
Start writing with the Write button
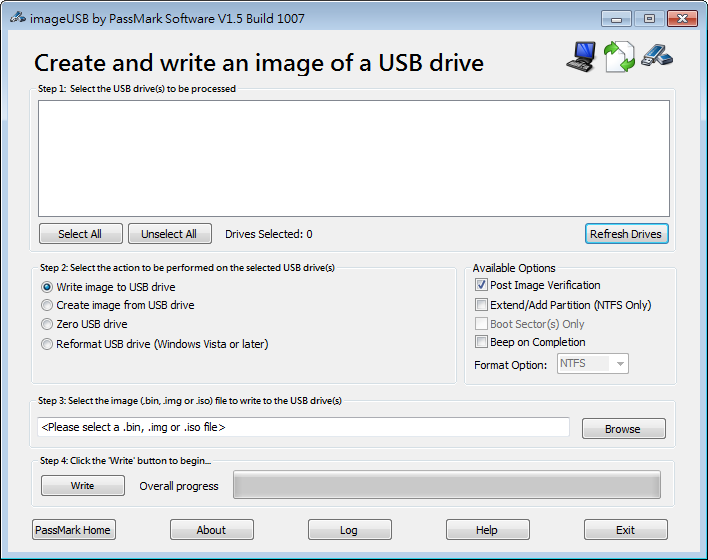click(x=83, y=485)
